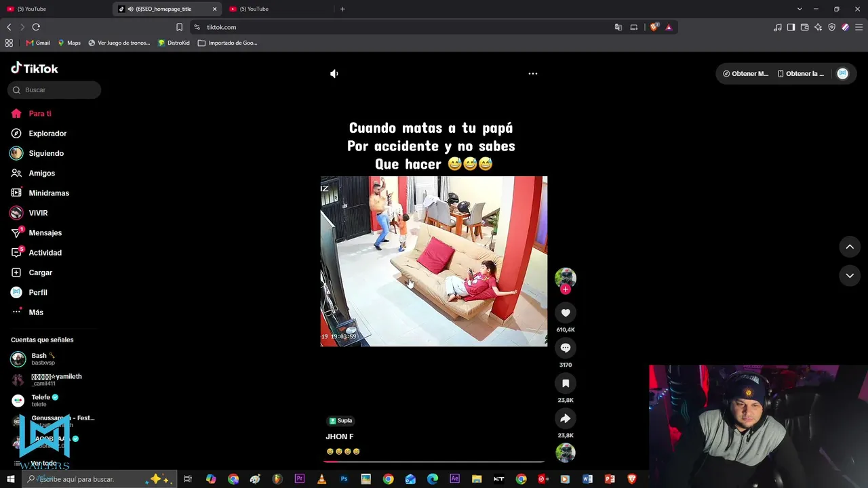This screenshot has width=868, height=488.
Task: Click the Obtener M... button
Action: tap(745, 74)
